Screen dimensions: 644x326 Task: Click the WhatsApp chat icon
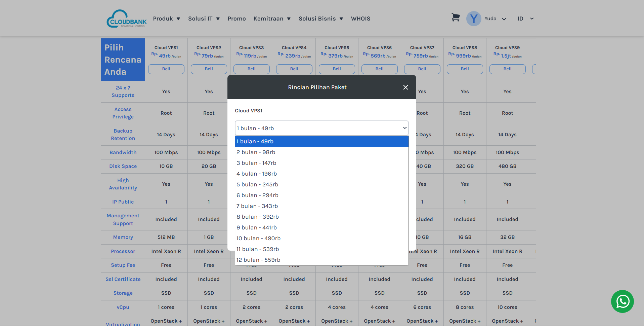click(x=622, y=301)
